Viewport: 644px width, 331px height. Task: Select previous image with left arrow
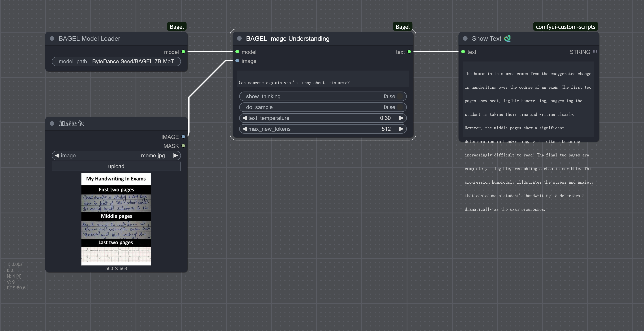click(57, 156)
